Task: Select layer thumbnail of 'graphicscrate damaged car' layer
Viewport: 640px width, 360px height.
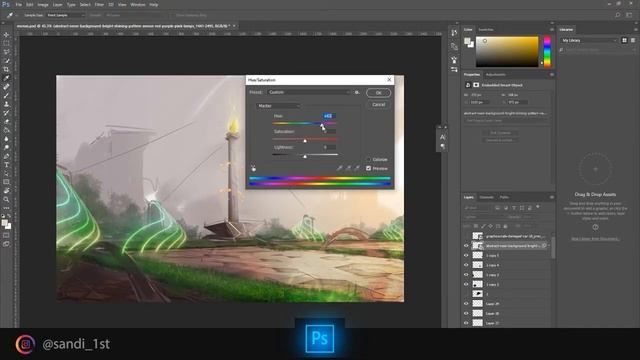Action: [x=477, y=236]
